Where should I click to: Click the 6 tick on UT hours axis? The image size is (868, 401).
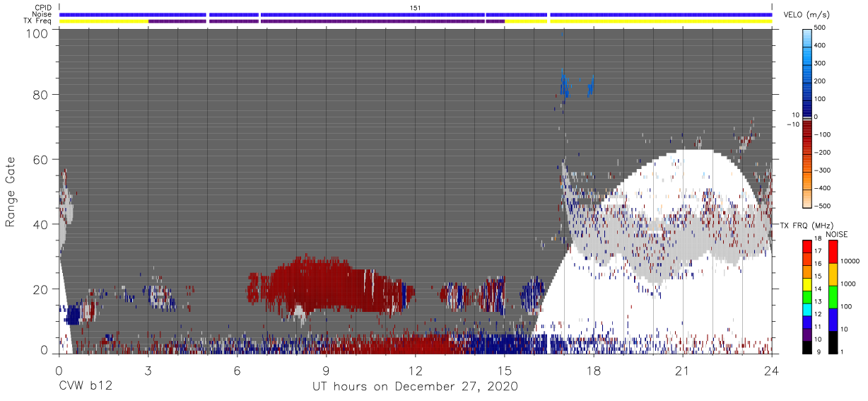[237, 369]
